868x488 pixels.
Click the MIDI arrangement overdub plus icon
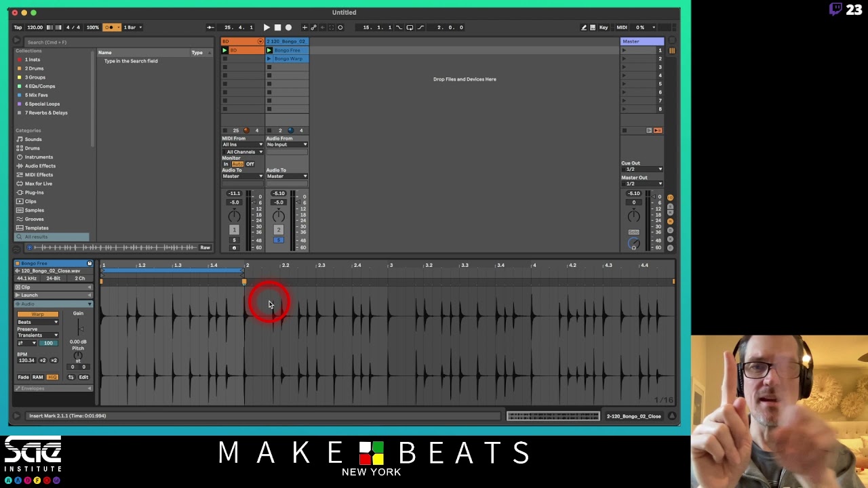pyautogui.click(x=304, y=27)
